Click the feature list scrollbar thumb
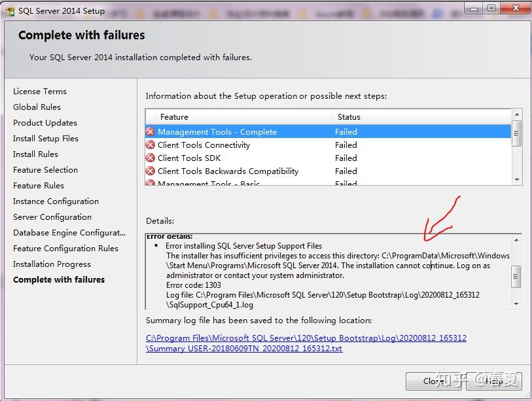Viewport: 532px width, 401px height. click(517, 133)
